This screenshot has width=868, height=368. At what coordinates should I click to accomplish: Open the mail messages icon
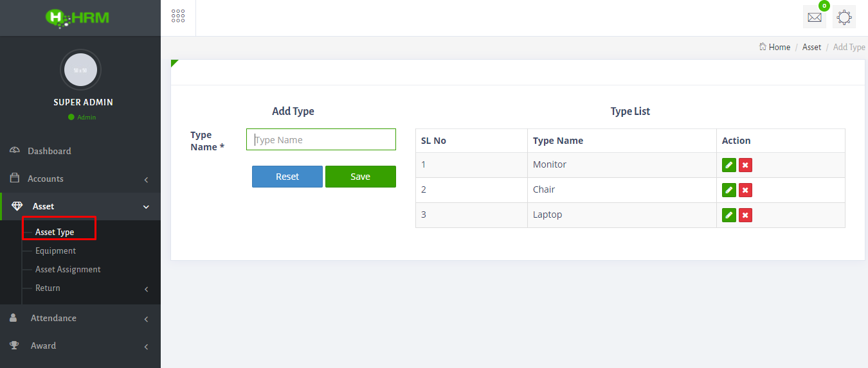[x=815, y=17]
